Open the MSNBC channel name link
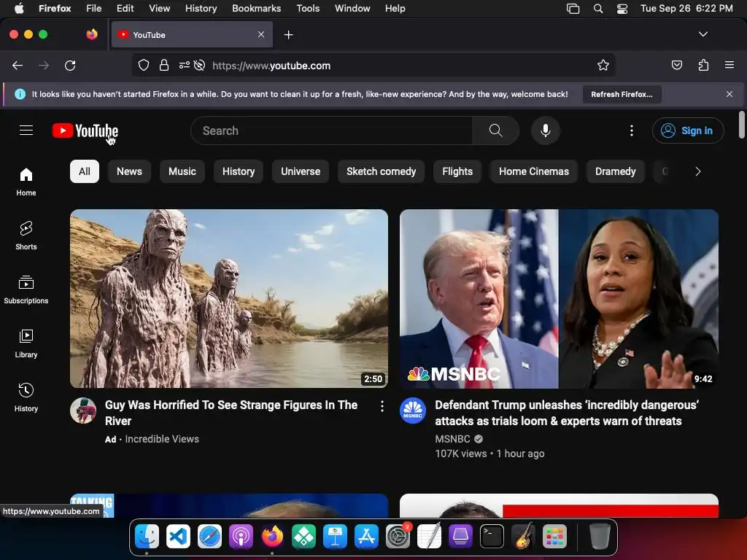Image resolution: width=747 pixels, height=560 pixels. click(x=452, y=439)
